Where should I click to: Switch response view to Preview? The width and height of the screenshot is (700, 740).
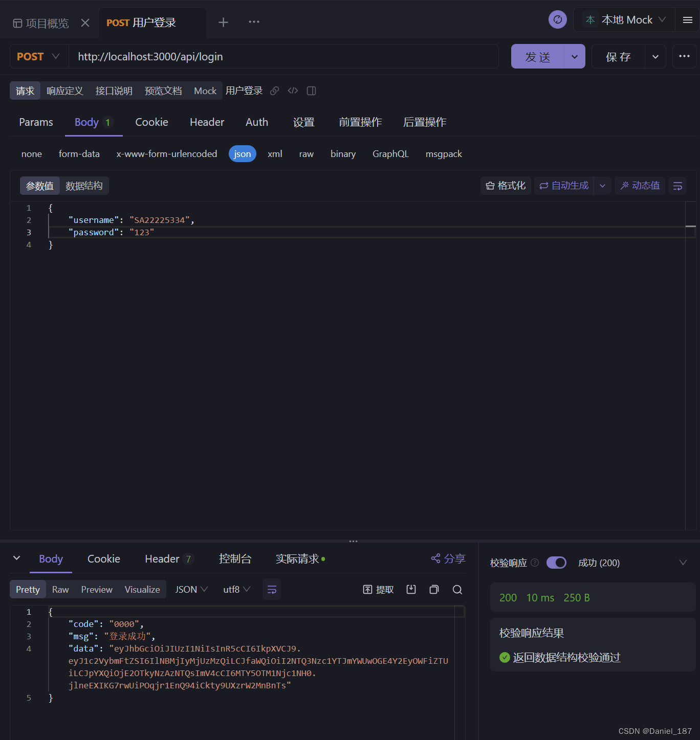[97, 590]
